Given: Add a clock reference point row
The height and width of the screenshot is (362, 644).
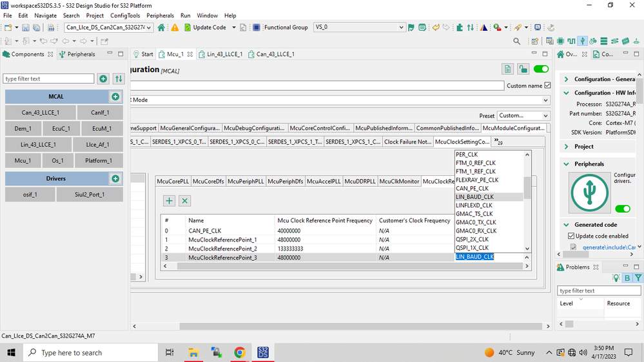Looking at the screenshot, I should (169, 201).
